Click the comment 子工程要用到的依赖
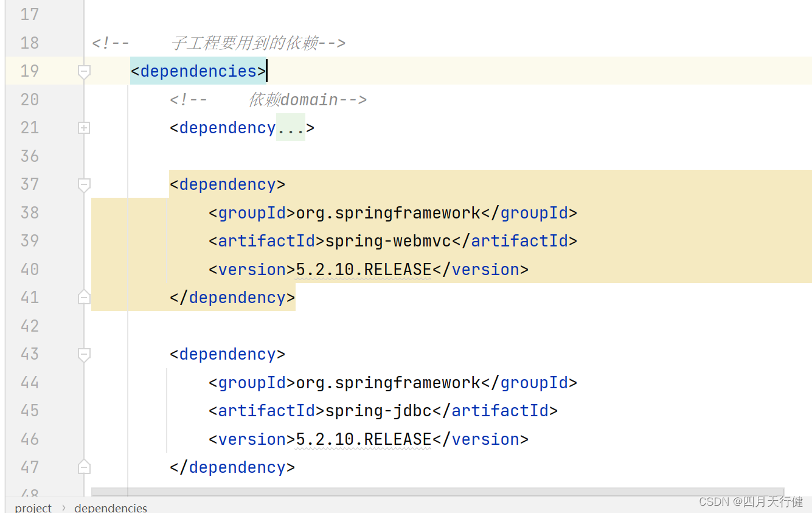The width and height of the screenshot is (812, 513). [218, 43]
